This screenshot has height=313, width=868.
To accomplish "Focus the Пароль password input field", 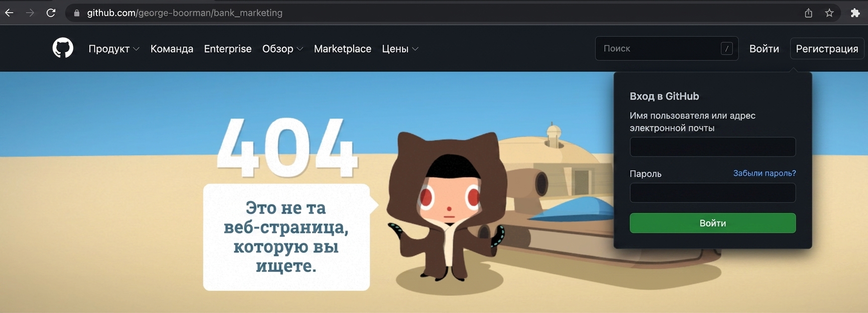I will pyautogui.click(x=712, y=193).
